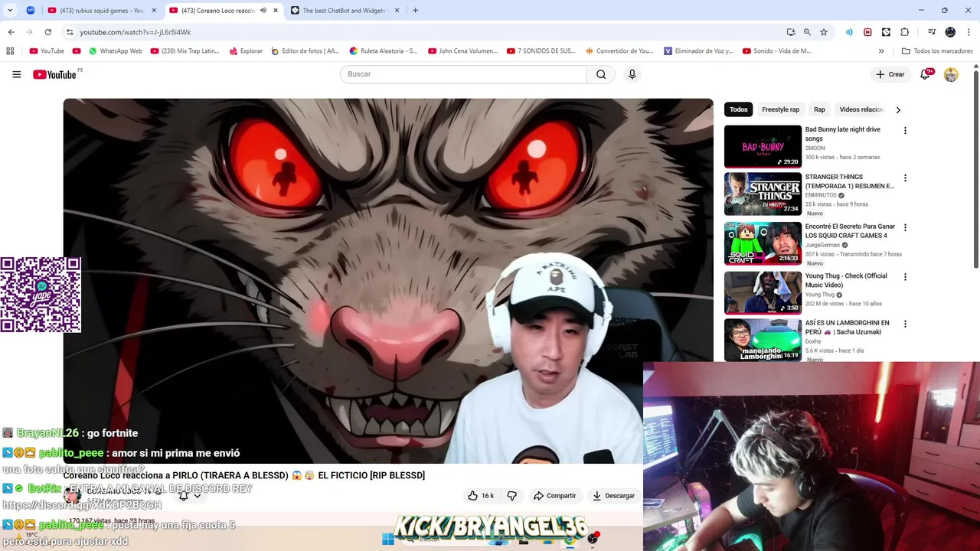
Task: Open a new browser tab with plus
Action: [415, 11]
